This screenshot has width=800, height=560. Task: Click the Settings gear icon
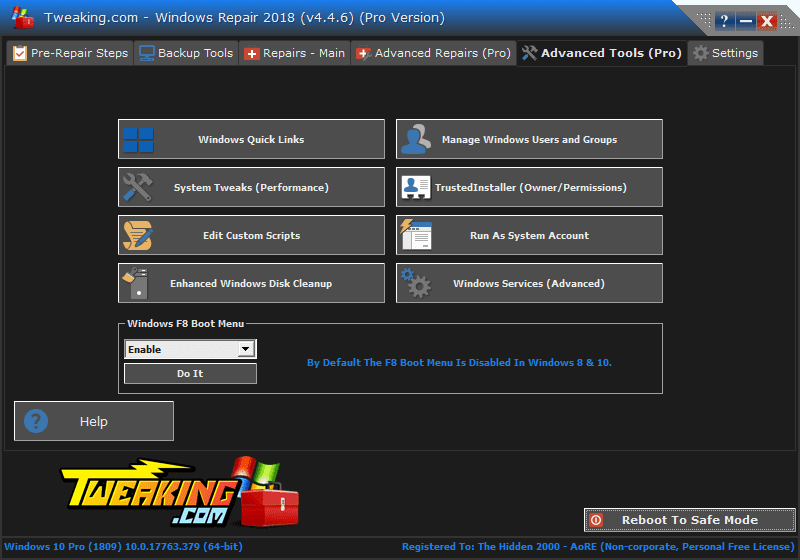pos(701,53)
